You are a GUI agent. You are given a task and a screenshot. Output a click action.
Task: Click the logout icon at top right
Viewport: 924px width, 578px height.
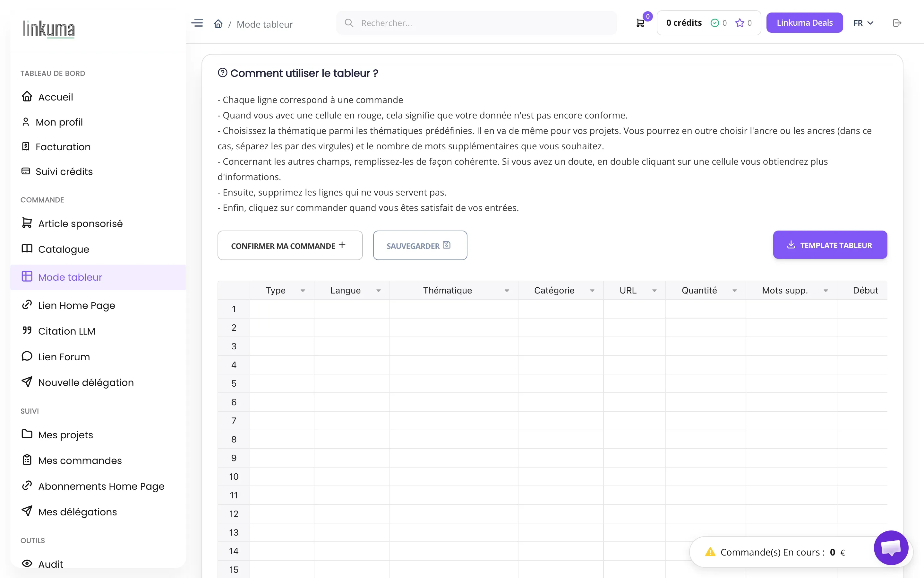(897, 23)
